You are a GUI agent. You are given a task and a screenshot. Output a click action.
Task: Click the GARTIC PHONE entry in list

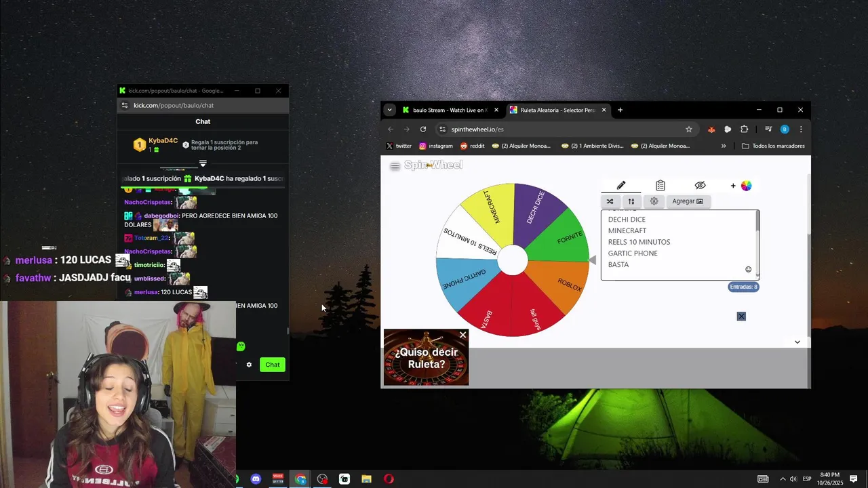point(633,253)
